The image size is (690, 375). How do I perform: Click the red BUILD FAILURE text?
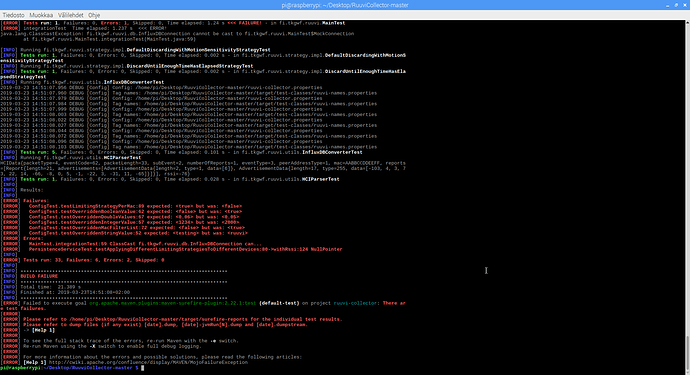click(x=39, y=276)
